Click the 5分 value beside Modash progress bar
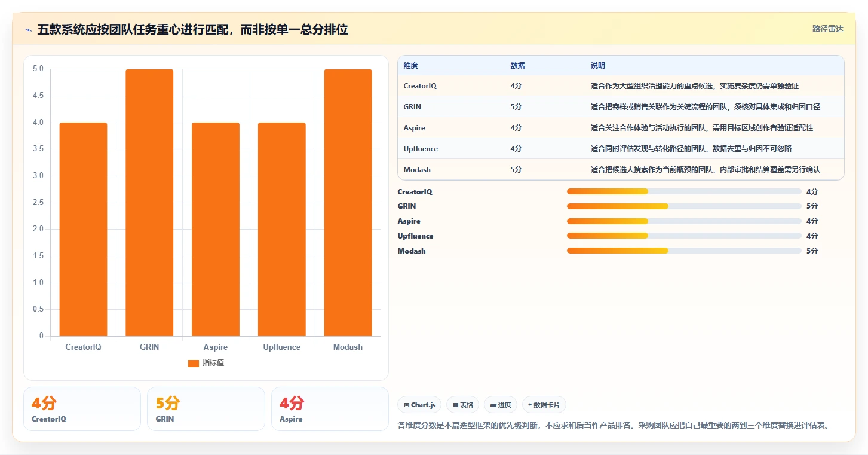The width and height of the screenshot is (868, 455). [x=812, y=251]
